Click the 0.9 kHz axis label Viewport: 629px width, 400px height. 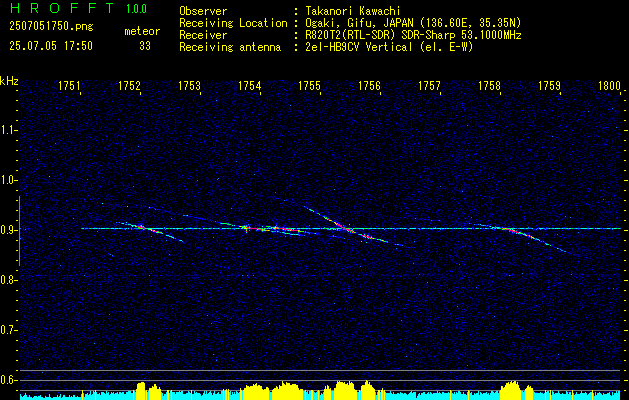click(x=8, y=230)
